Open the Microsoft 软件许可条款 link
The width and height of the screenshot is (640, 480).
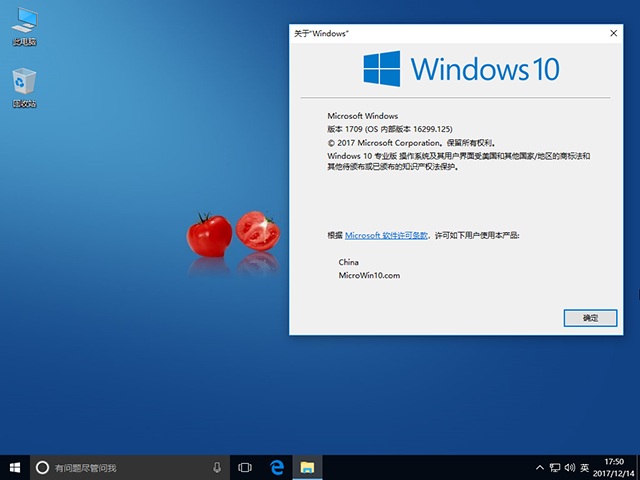(386, 235)
